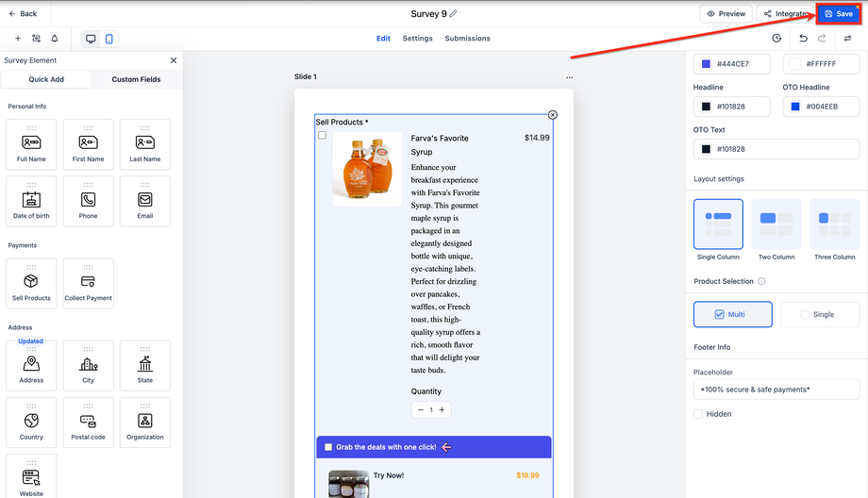868x498 pixels.
Task: Click the undo arrow icon
Action: coord(803,38)
